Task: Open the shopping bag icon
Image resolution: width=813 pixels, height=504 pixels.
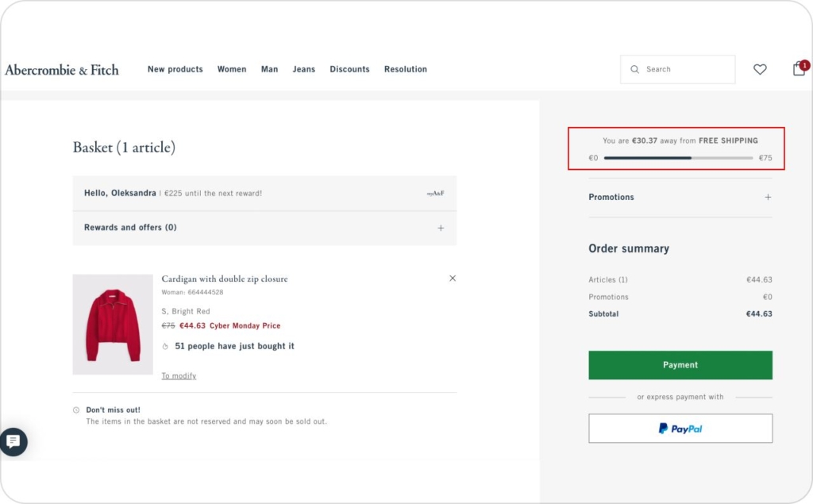Action: coord(799,70)
